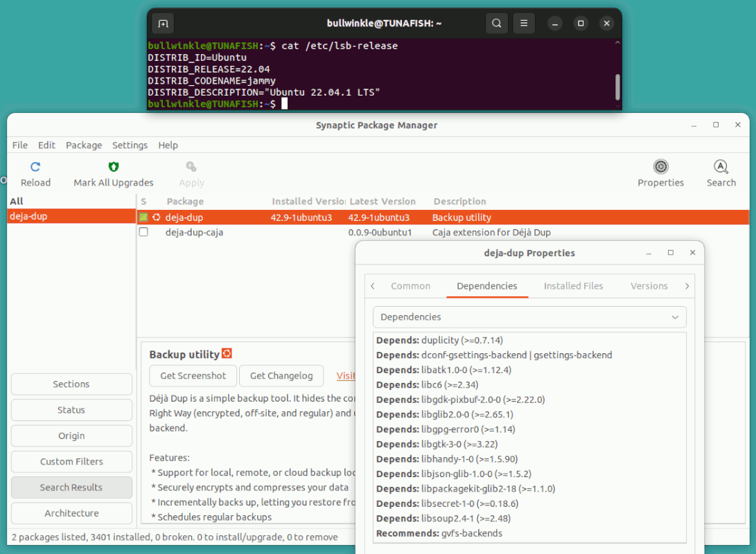Switch to the Common tab

410,286
